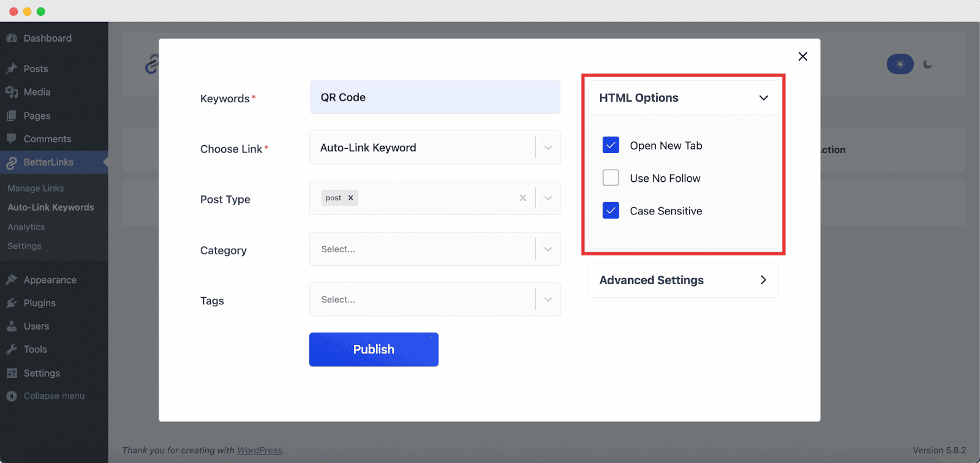980x463 pixels.
Task: Click the Posts pin icon
Action: 12,69
